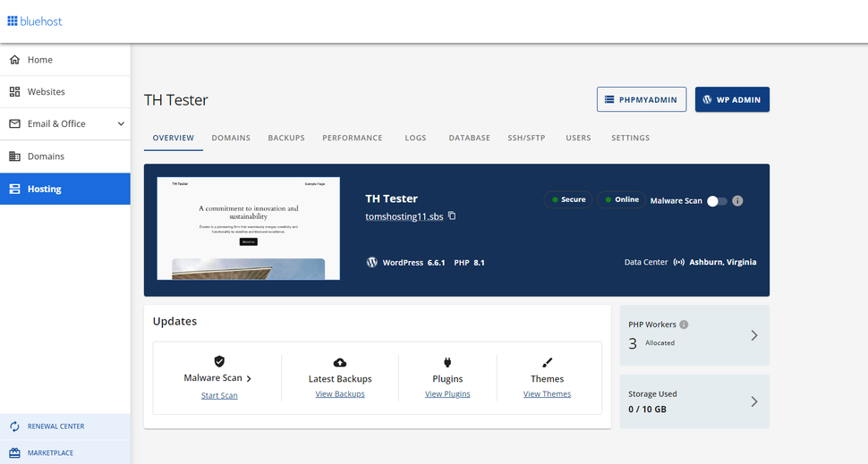Click the WordPress logo beside version 6.6.1

372,262
